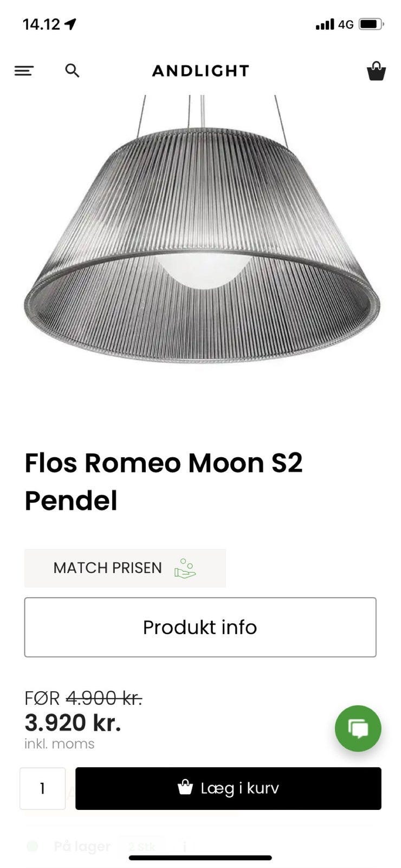Tap the På lager stock status
The width and height of the screenshot is (401, 868).
(82, 846)
